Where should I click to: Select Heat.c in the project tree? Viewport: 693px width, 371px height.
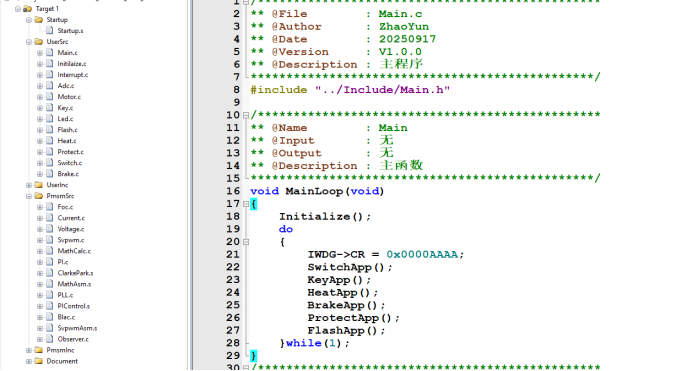coord(67,141)
